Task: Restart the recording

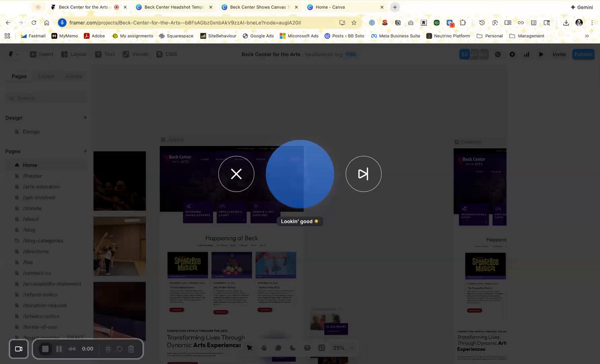Action: point(120,349)
